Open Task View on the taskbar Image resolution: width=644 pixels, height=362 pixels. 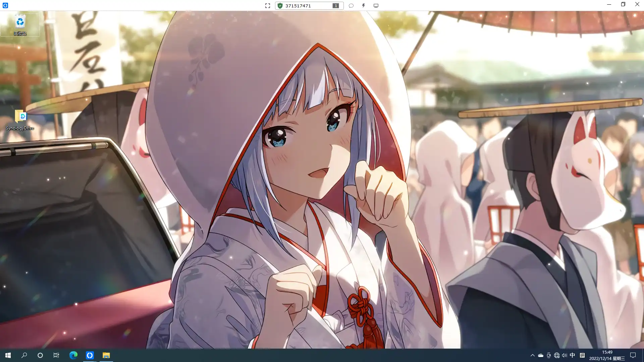click(x=56, y=355)
